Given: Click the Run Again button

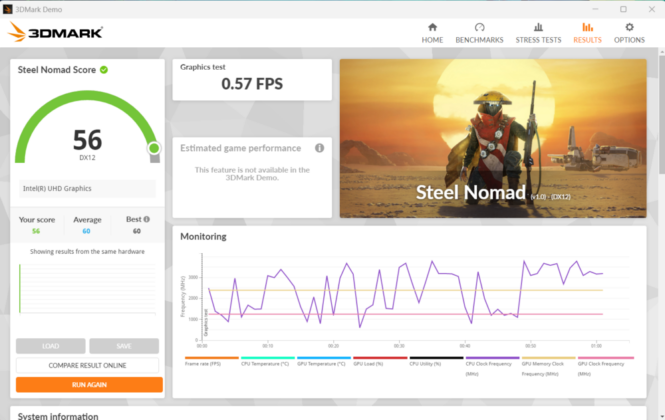Looking at the screenshot, I should click(x=89, y=385).
